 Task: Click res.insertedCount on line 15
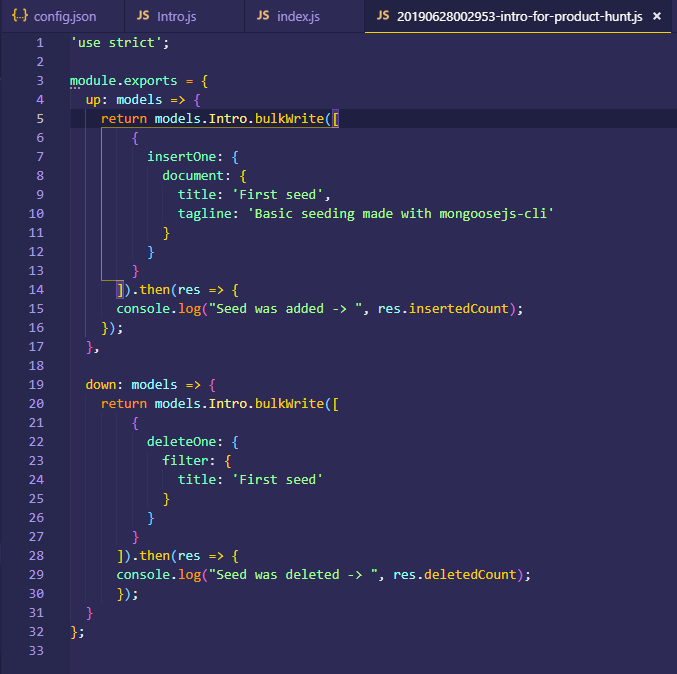(443, 309)
